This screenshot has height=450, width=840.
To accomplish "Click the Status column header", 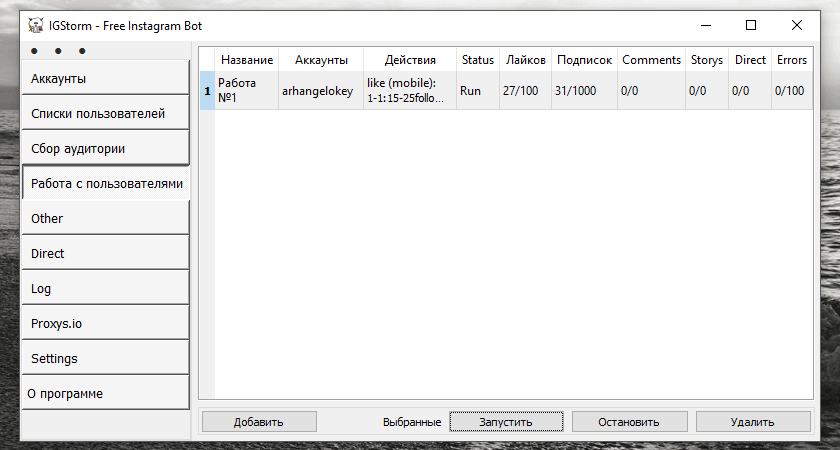I will pos(478,59).
